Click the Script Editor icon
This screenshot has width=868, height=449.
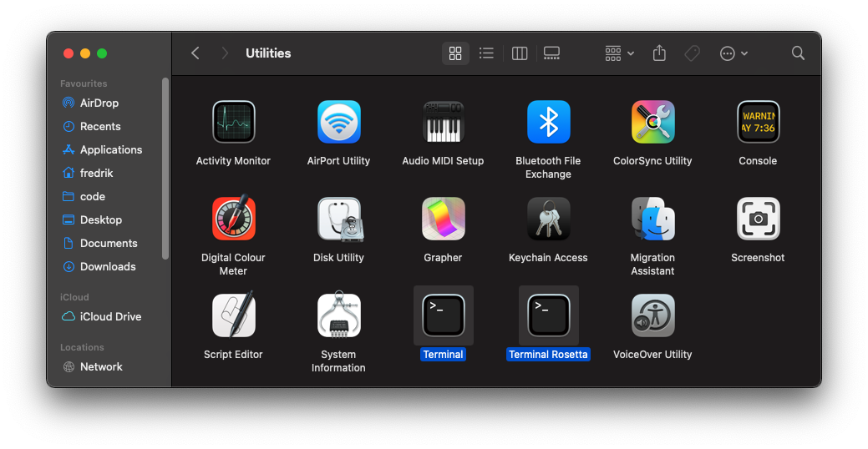[x=234, y=315]
